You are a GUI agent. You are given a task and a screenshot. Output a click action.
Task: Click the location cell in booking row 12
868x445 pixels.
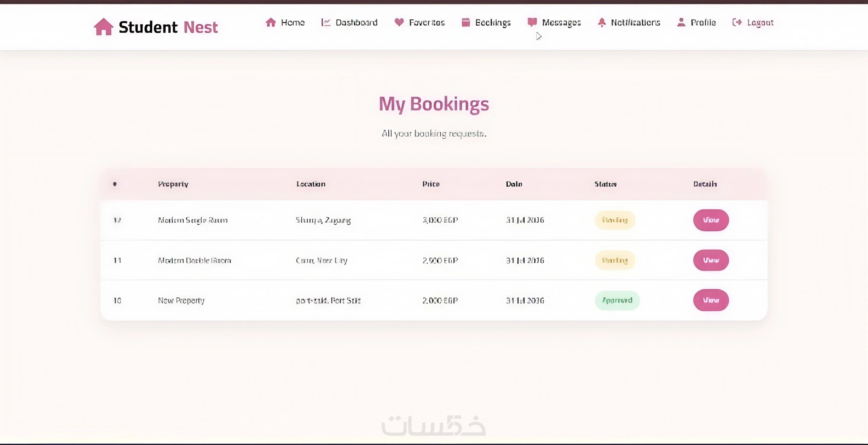[323, 220]
